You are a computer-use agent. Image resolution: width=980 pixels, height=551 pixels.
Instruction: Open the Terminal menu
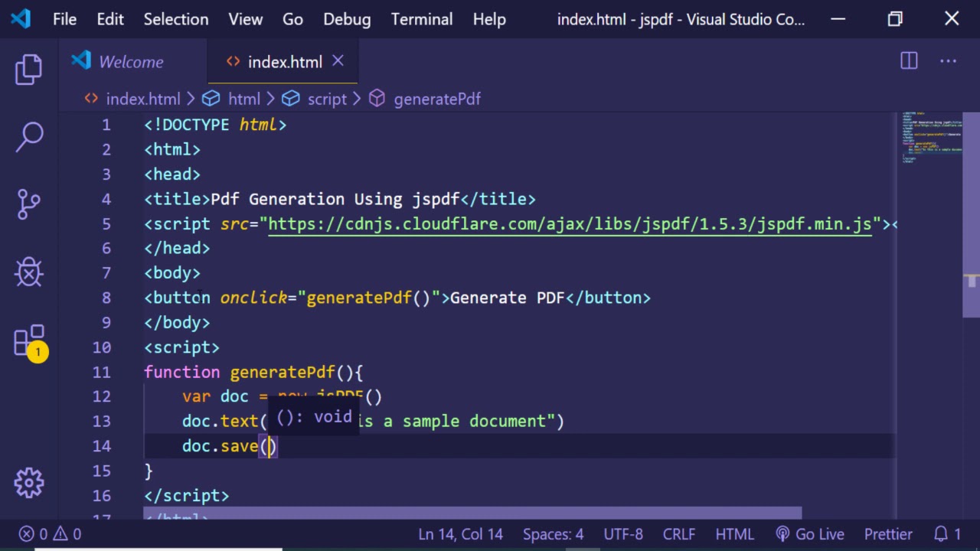pos(422,19)
